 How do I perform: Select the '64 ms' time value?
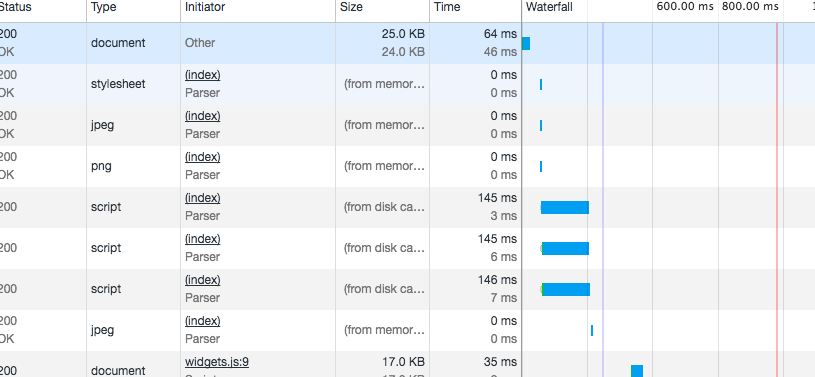pyautogui.click(x=500, y=34)
